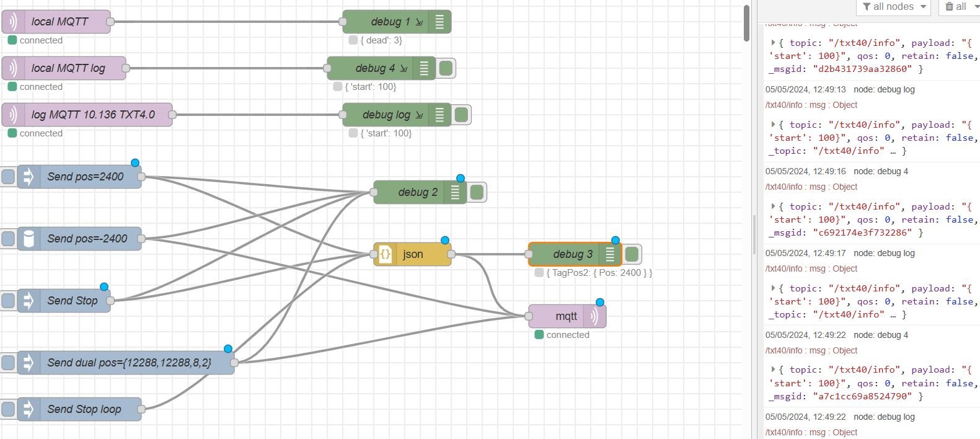The width and height of the screenshot is (980, 439).
Task: Trigger the Send Stop inject button
Action: (x=8, y=301)
